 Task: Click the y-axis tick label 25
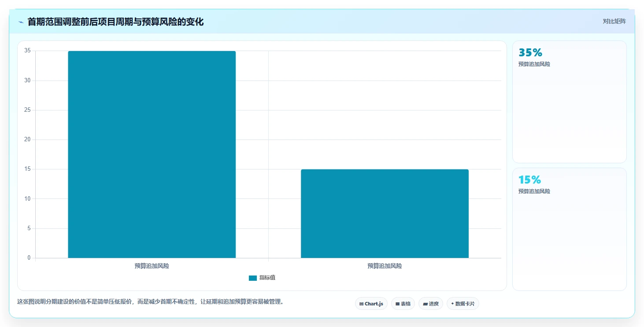tap(27, 110)
